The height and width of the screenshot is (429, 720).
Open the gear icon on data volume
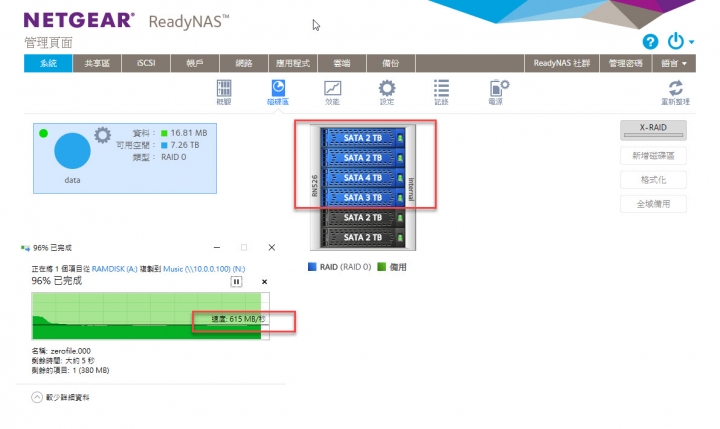102,135
